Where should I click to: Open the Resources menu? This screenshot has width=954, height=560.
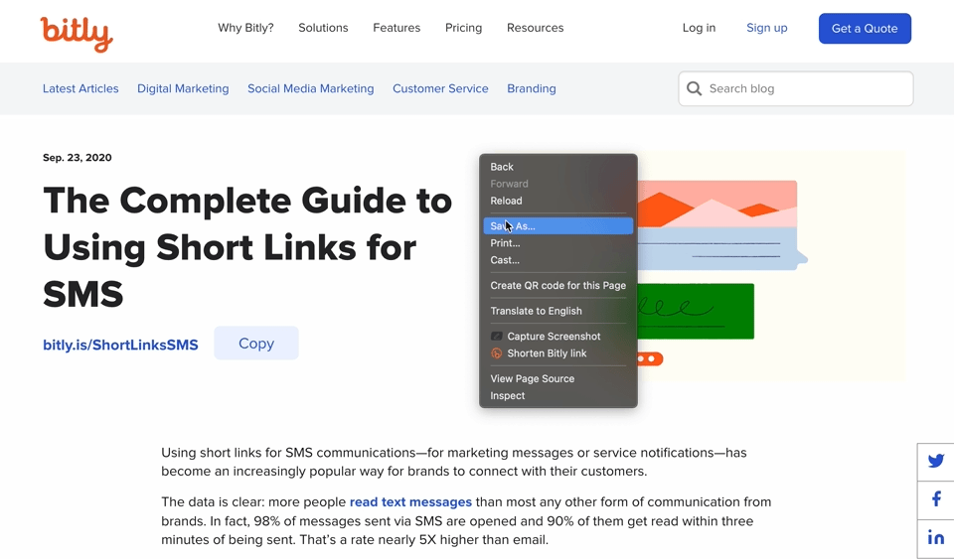pyautogui.click(x=536, y=28)
